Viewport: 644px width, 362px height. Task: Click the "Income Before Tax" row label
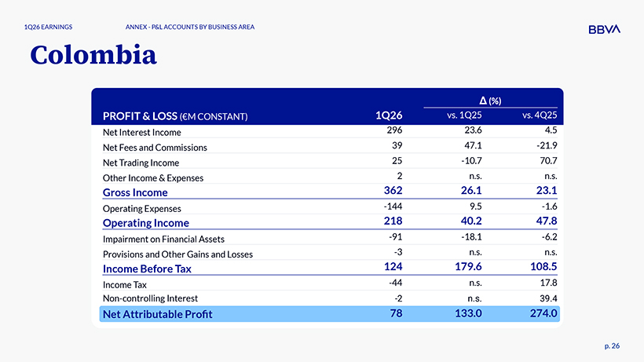click(147, 269)
